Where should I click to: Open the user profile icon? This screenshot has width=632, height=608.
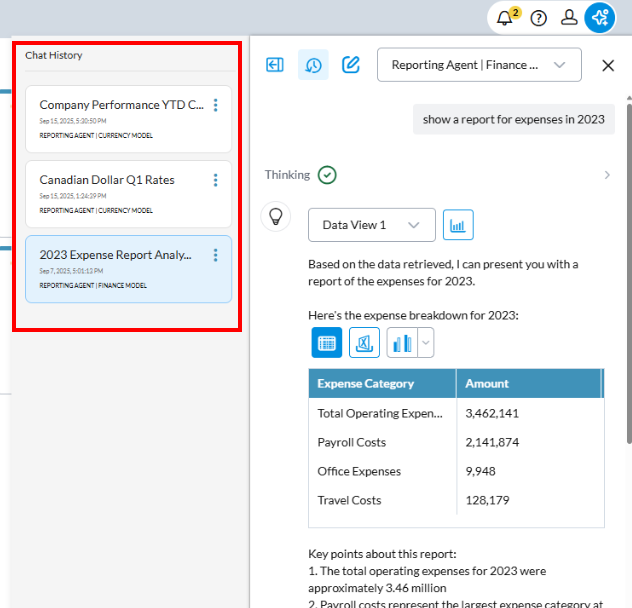(x=569, y=18)
